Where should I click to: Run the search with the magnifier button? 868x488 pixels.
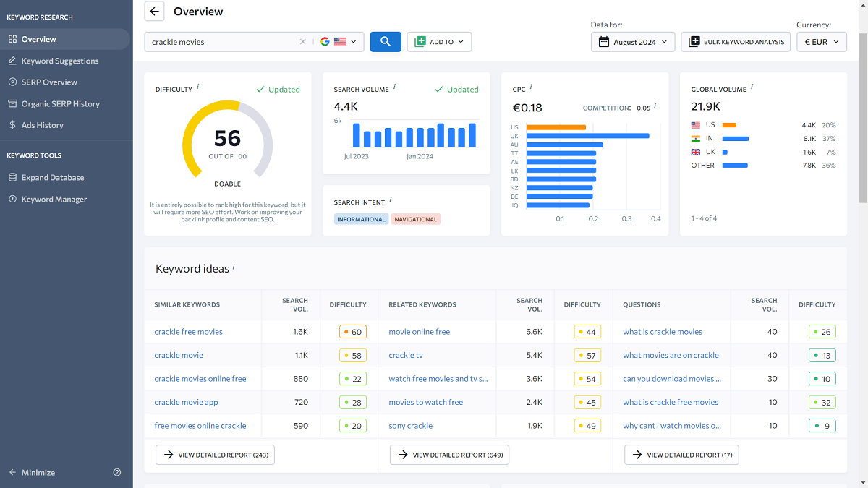(385, 42)
